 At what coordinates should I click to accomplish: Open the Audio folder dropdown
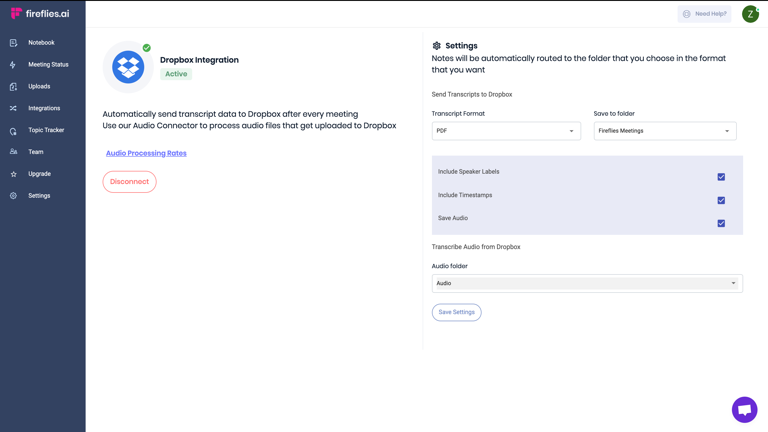tap(587, 283)
